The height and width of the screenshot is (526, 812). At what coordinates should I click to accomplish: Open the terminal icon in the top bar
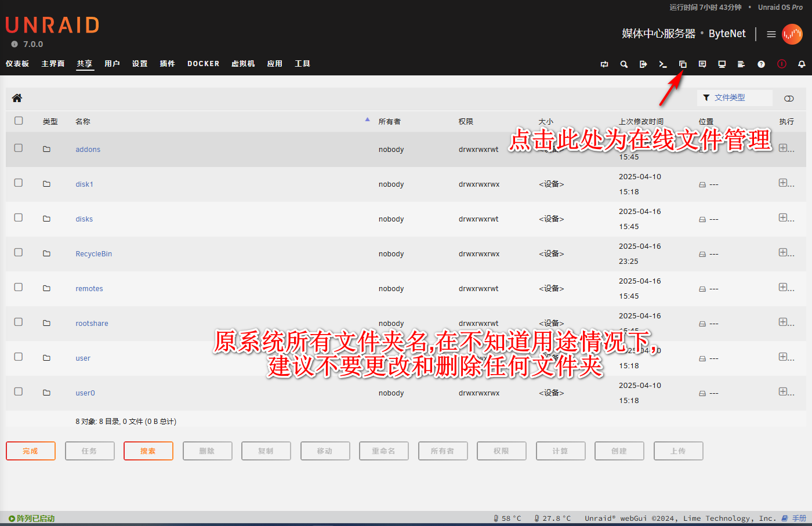click(663, 64)
